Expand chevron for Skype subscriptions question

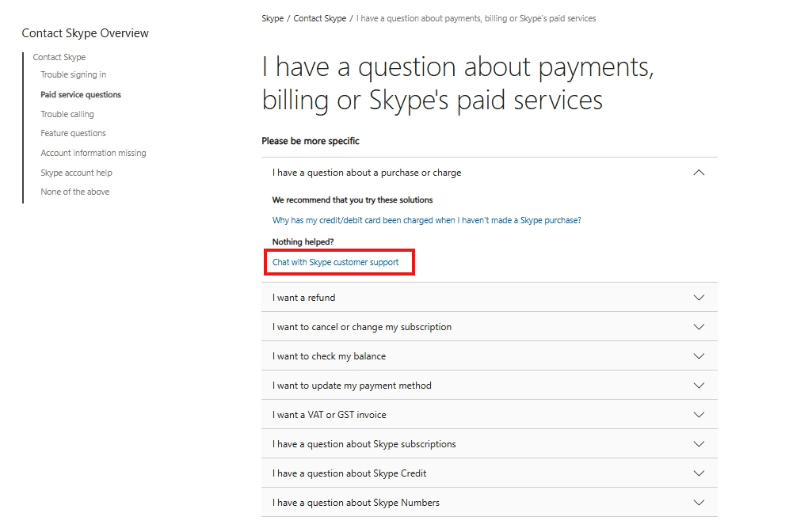(699, 444)
